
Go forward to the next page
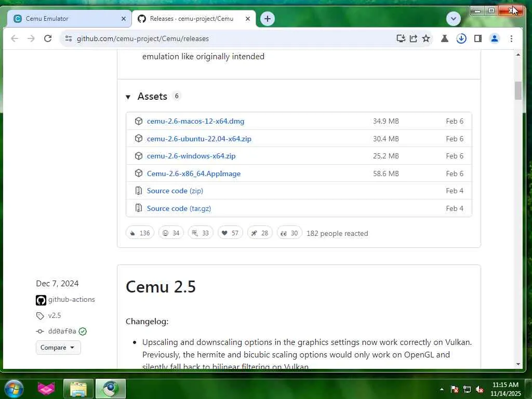[31, 38]
